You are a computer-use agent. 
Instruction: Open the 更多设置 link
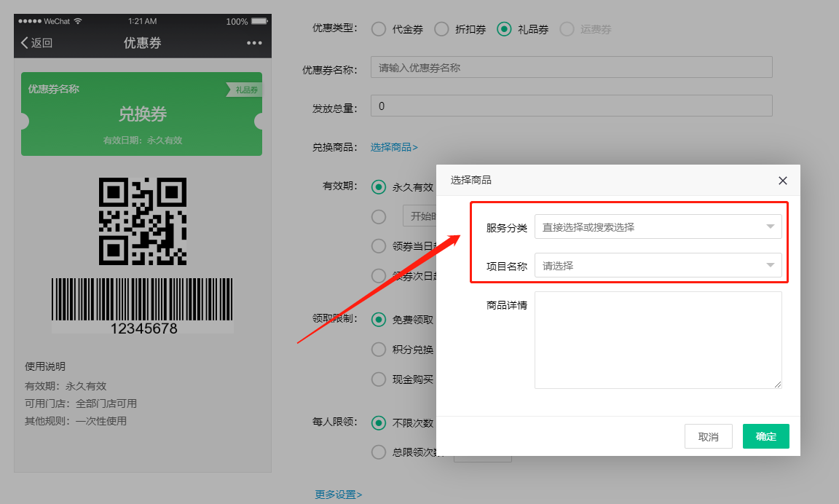(339, 495)
